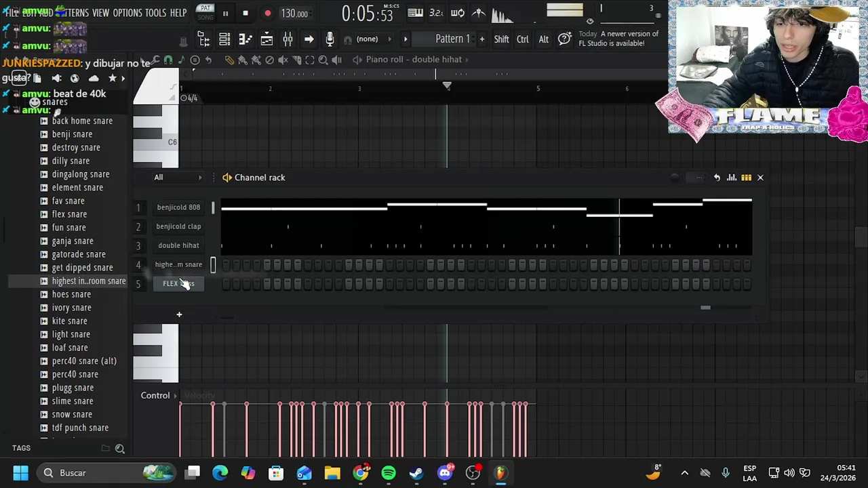The image size is (868, 488).
Task: Click the 130.000 tempo field
Action: 295,14
